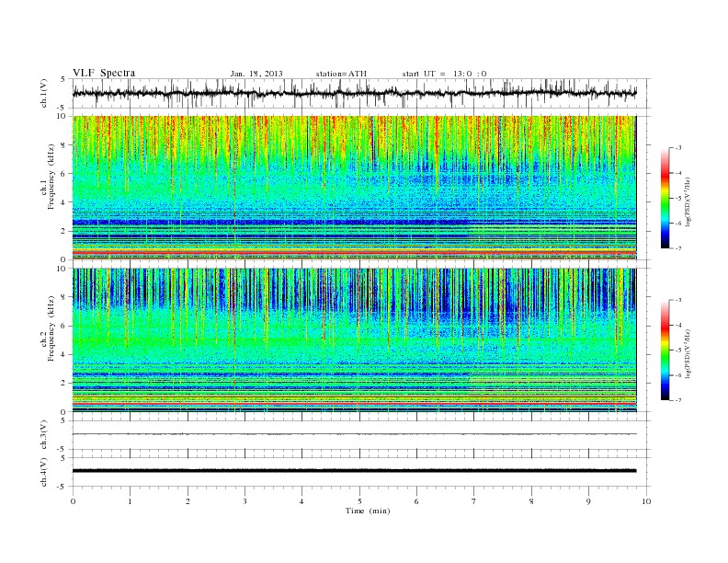The height and width of the screenshot is (563, 728).
Task: Click time axis tick '8'
Action: point(531,501)
